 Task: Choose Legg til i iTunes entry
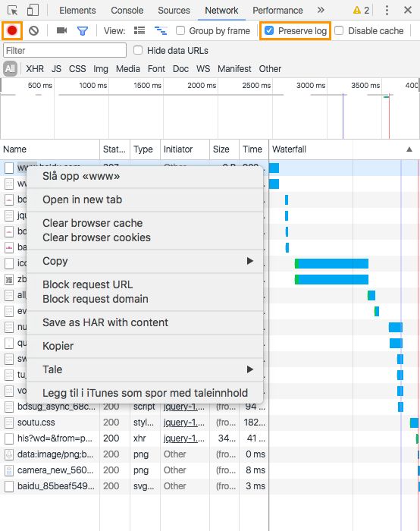145,393
